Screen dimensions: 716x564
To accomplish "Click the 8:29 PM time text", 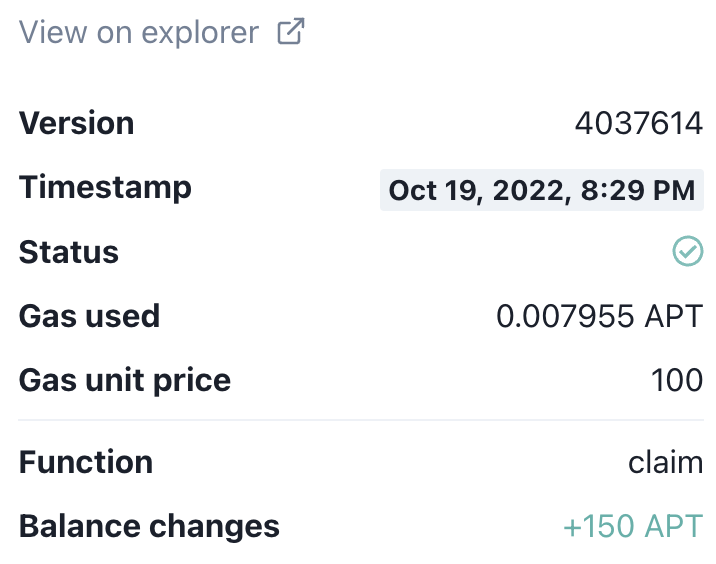I will click(x=638, y=190).
